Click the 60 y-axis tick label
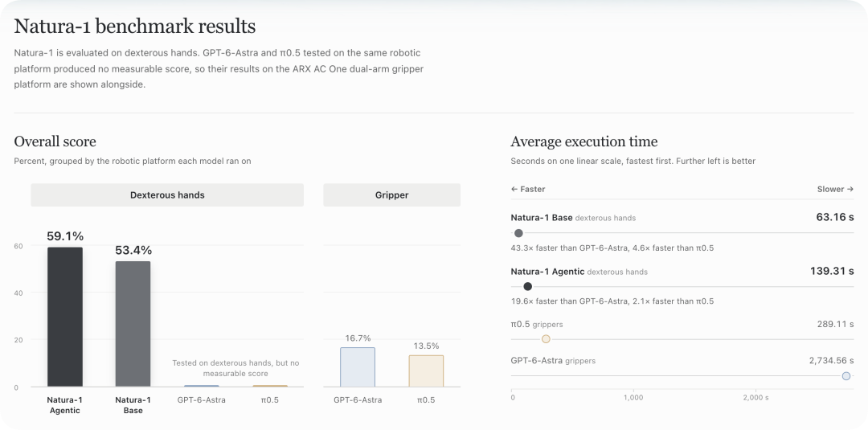The height and width of the screenshot is (430, 868). tap(18, 246)
